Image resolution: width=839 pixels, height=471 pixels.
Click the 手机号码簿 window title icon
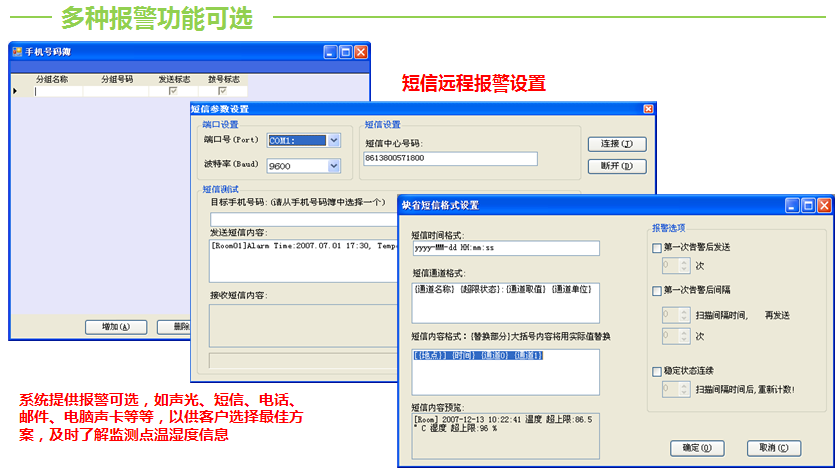click(17, 52)
